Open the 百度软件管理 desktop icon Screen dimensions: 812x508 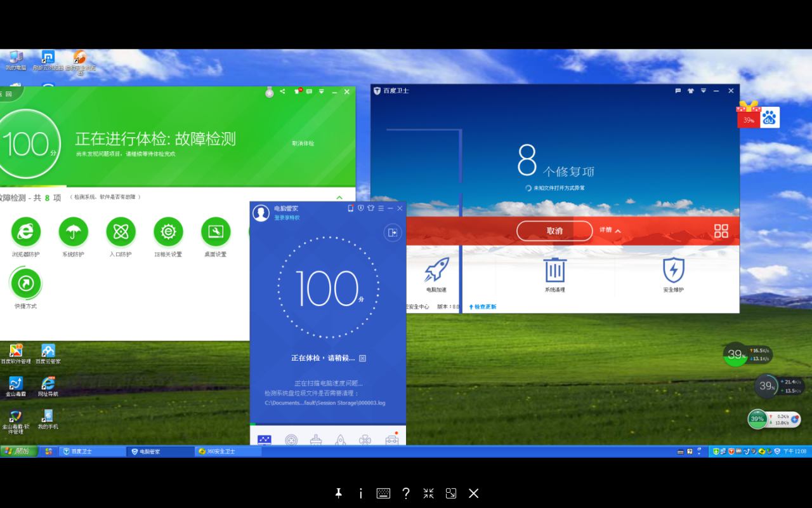[x=15, y=354]
